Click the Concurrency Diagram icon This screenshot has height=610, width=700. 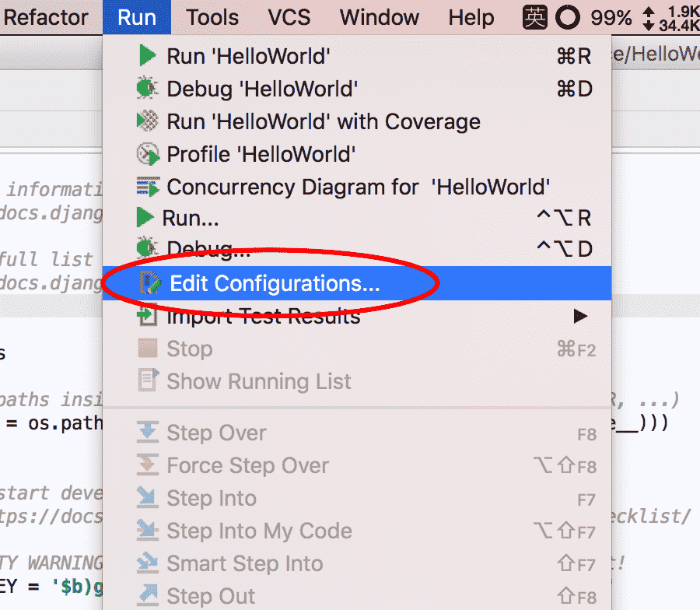pyautogui.click(x=148, y=187)
